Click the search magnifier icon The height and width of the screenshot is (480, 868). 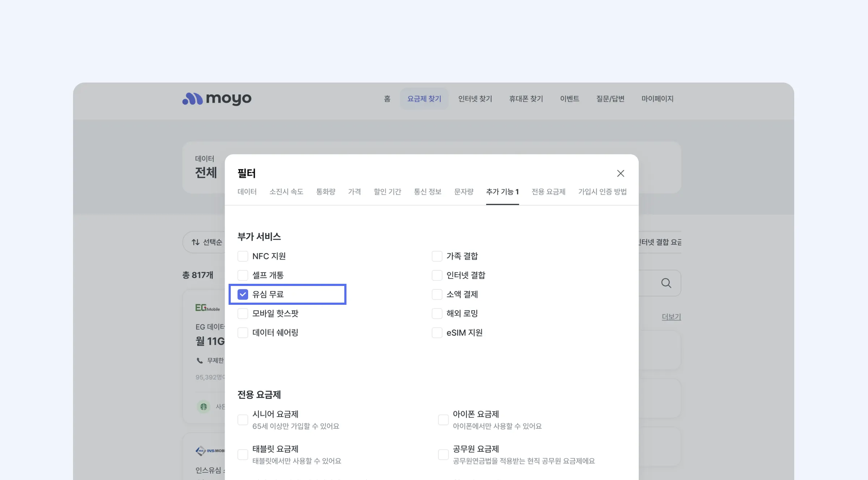666,283
